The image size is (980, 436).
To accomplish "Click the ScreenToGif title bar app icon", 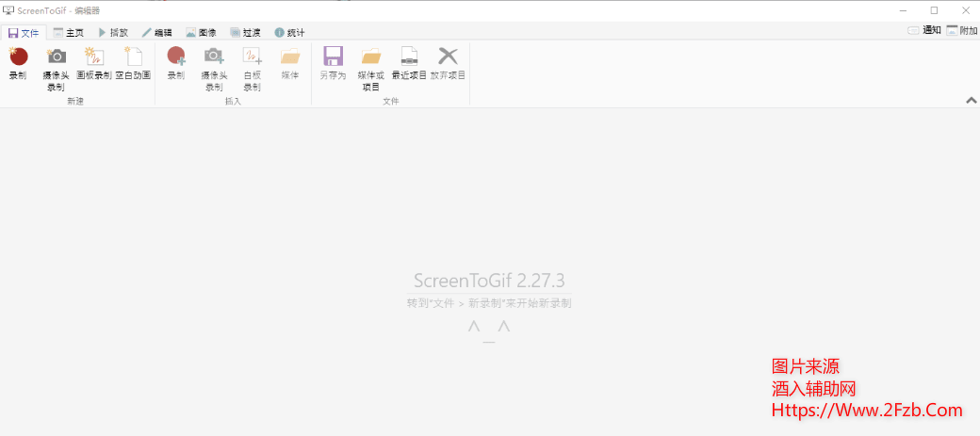I will pos(8,10).
